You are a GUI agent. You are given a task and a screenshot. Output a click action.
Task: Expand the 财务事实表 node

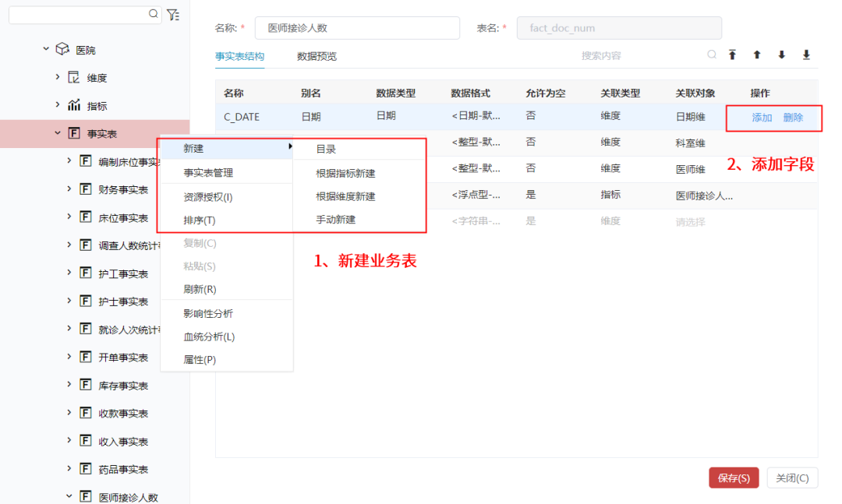(x=69, y=189)
